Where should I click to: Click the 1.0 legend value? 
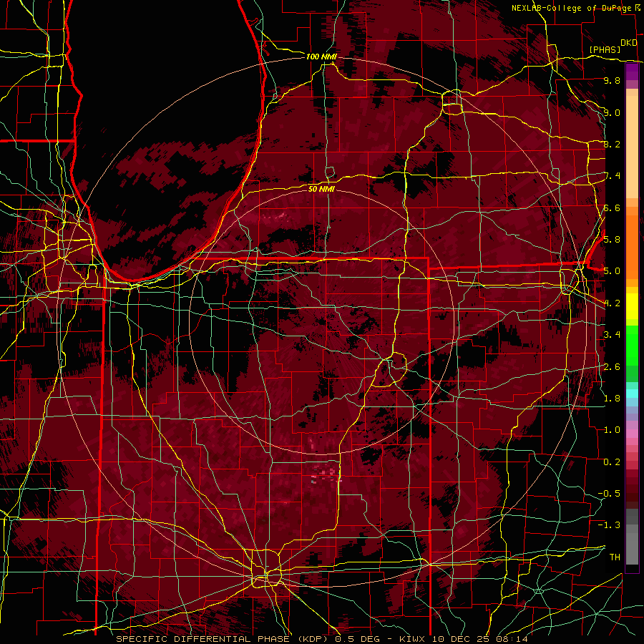pyautogui.click(x=612, y=430)
